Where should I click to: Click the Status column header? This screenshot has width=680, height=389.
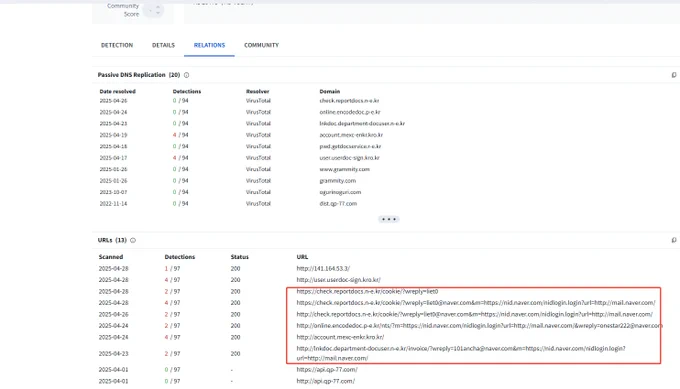(x=240, y=257)
